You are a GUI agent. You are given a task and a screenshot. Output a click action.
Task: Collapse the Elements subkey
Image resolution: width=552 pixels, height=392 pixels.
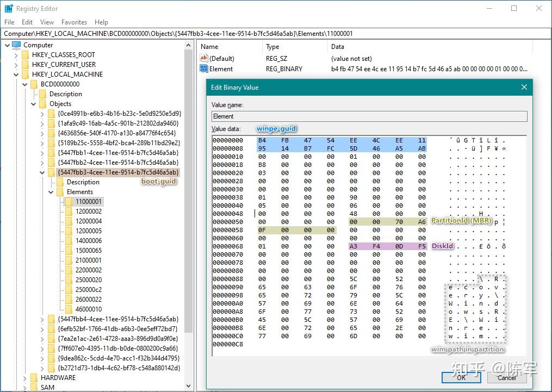point(52,192)
